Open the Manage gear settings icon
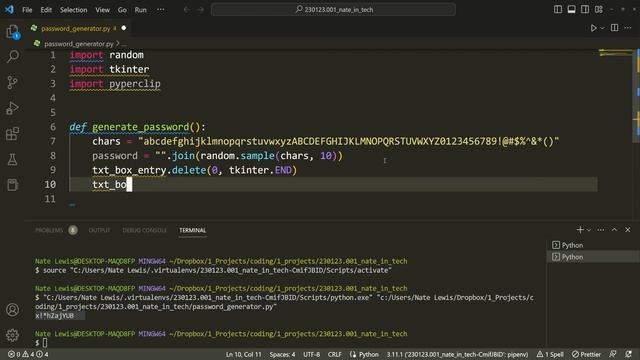The width and height of the screenshot is (640, 360). [13, 335]
